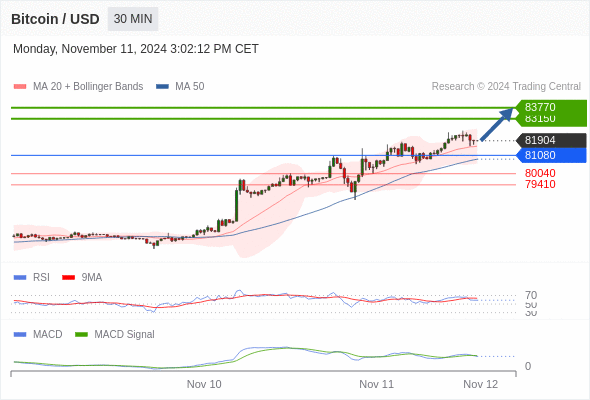Click the pink MA 20 Bollinger Bands swatch
The width and height of the screenshot is (590, 400).
click(20, 87)
